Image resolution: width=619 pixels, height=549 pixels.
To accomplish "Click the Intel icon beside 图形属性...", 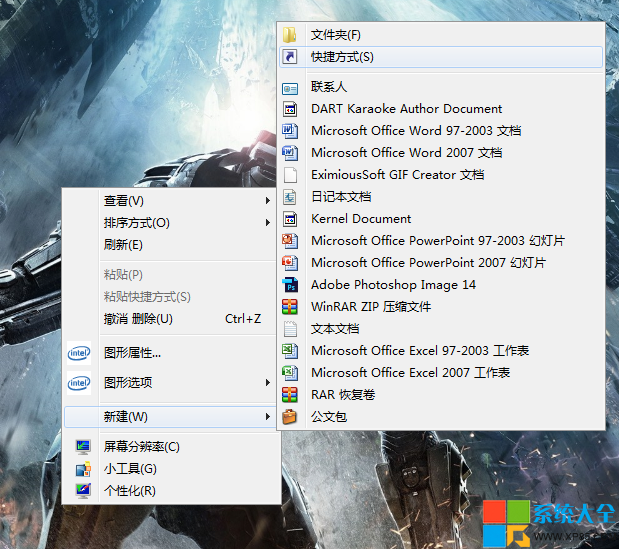I will (x=79, y=353).
